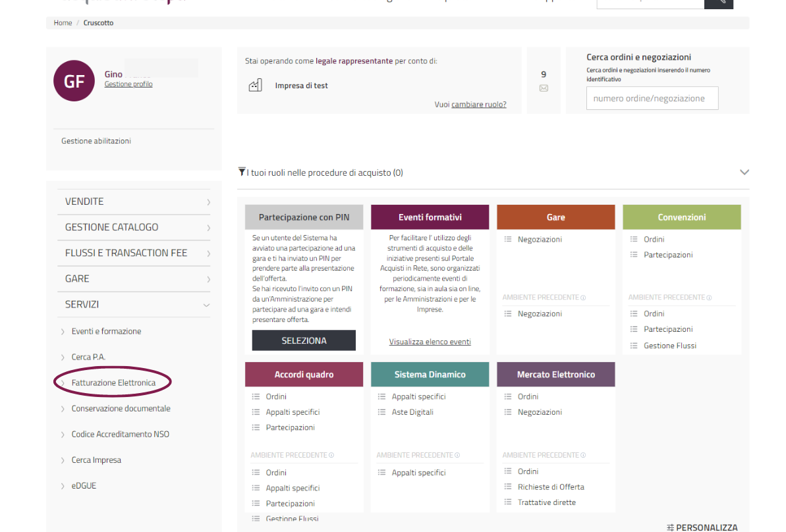Click the cambiare ruolo link

tap(479, 104)
